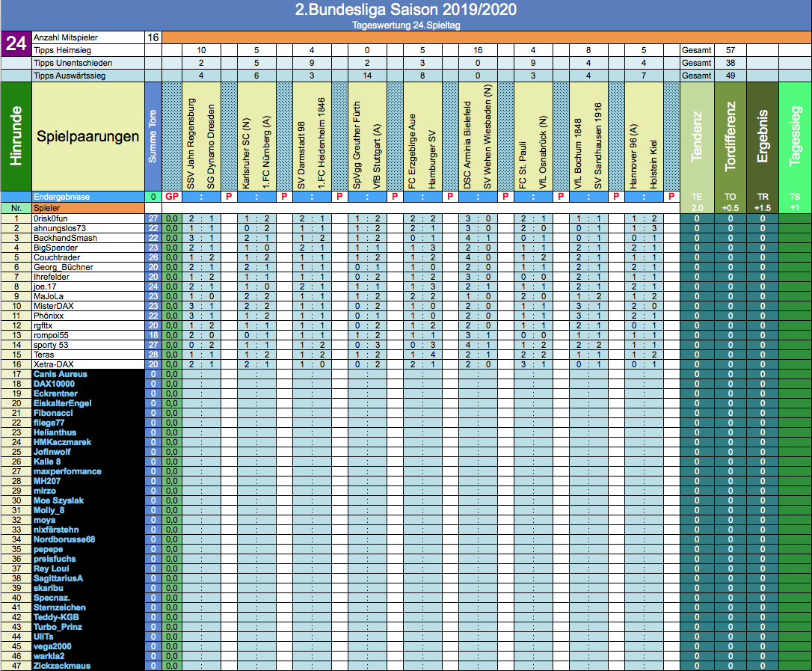Select the red 'GP' cell
Viewport: 812px width, 671px height.
(x=172, y=197)
